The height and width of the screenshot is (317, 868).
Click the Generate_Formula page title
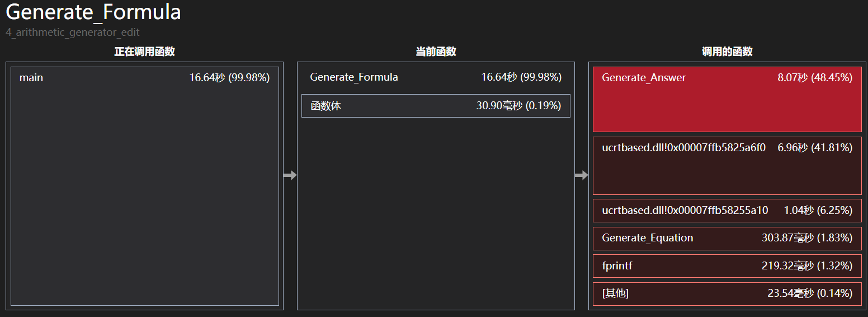point(93,12)
